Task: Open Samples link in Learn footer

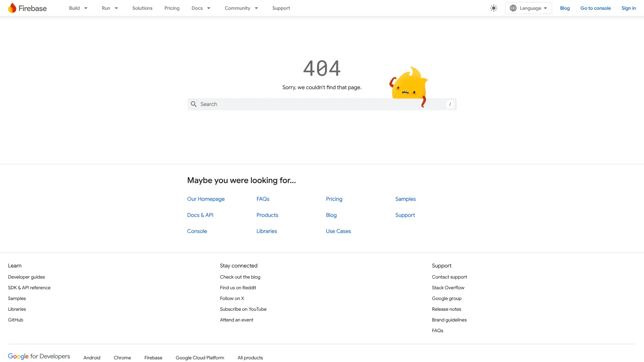Action: (x=17, y=299)
